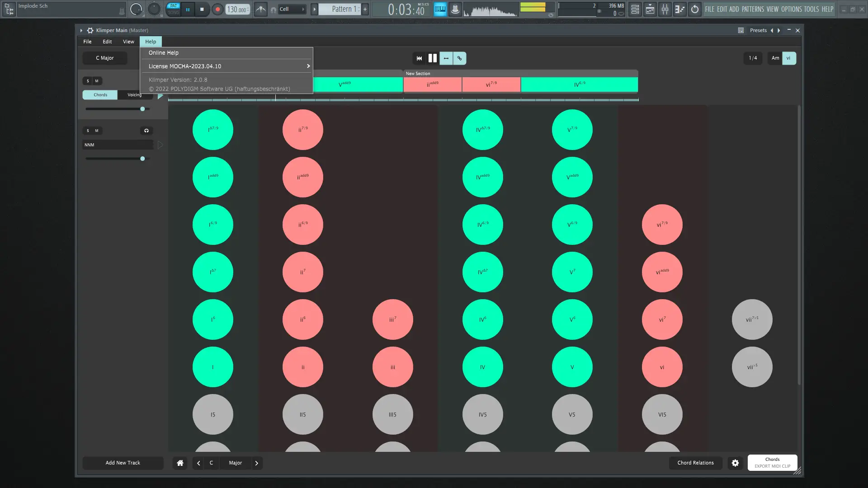Viewport: 868px width, 488px height.
Task: Switch playback to SONG mode
Action: point(173,12)
